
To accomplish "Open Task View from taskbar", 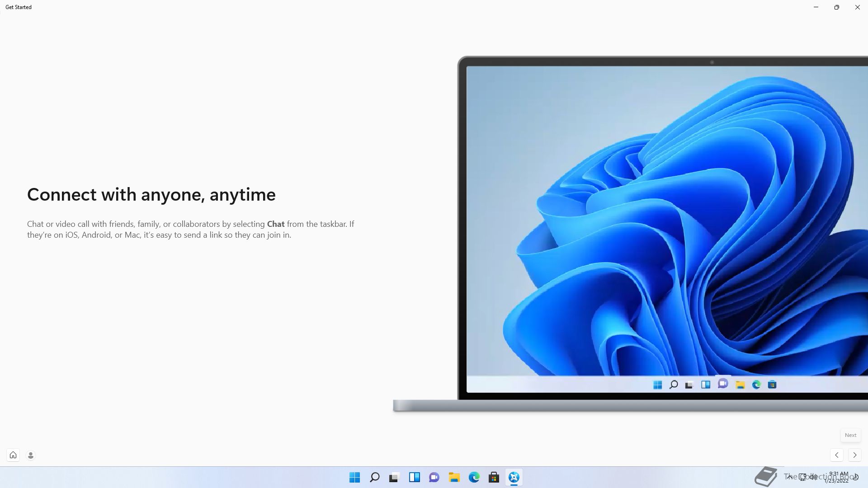I will tap(395, 477).
